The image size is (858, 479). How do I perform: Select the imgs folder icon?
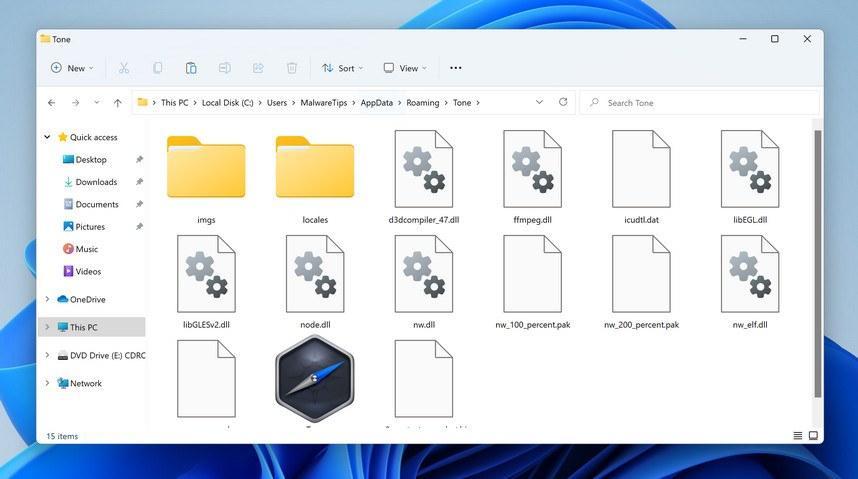[206, 167]
